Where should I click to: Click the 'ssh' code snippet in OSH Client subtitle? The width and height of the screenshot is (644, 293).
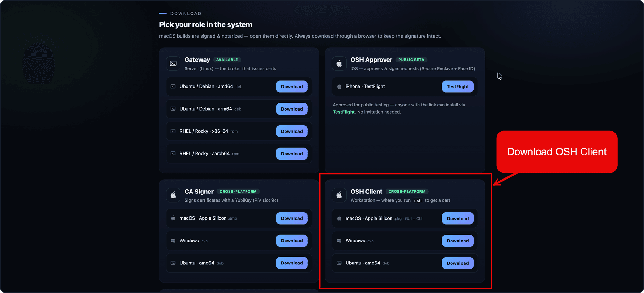click(418, 201)
